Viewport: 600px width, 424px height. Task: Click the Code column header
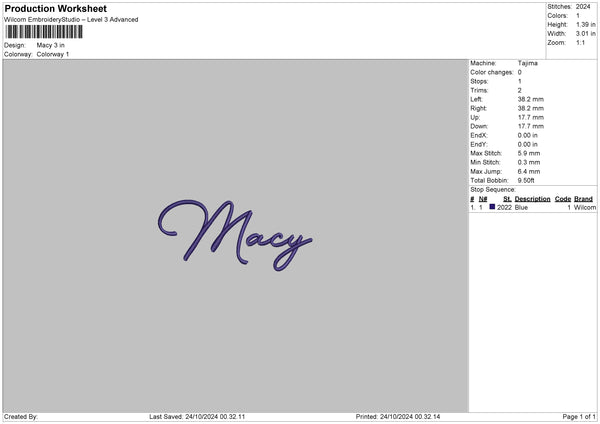point(563,199)
